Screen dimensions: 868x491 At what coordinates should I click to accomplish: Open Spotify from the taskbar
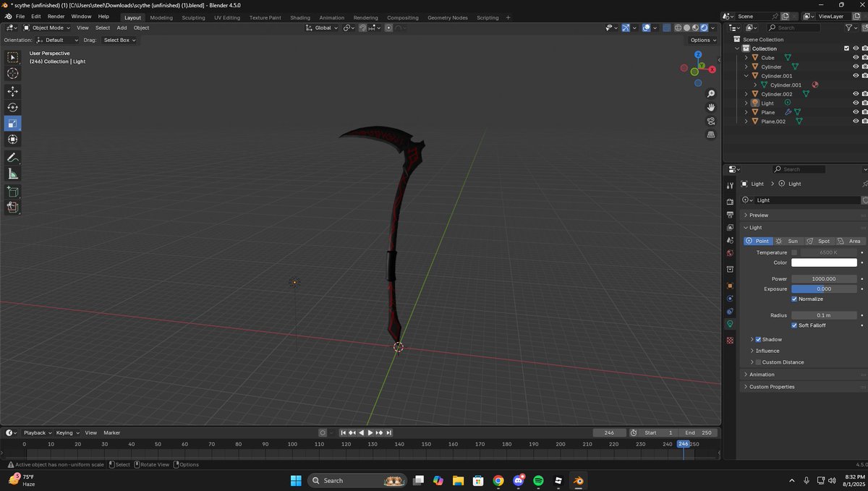coord(538,480)
